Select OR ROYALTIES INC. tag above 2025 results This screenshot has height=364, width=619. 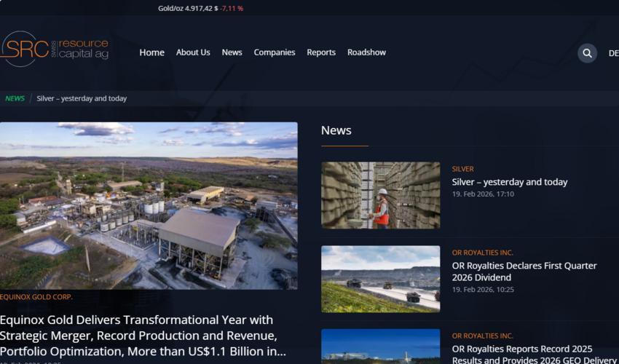(482, 336)
